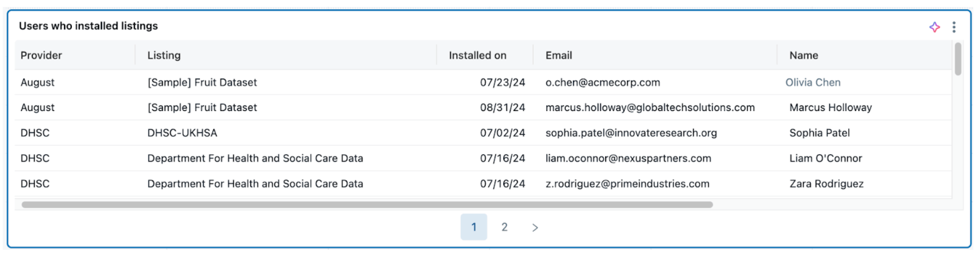Screen dimensions: 980x255
Task: Click the Sophia Patel name cell
Action: [820, 133]
